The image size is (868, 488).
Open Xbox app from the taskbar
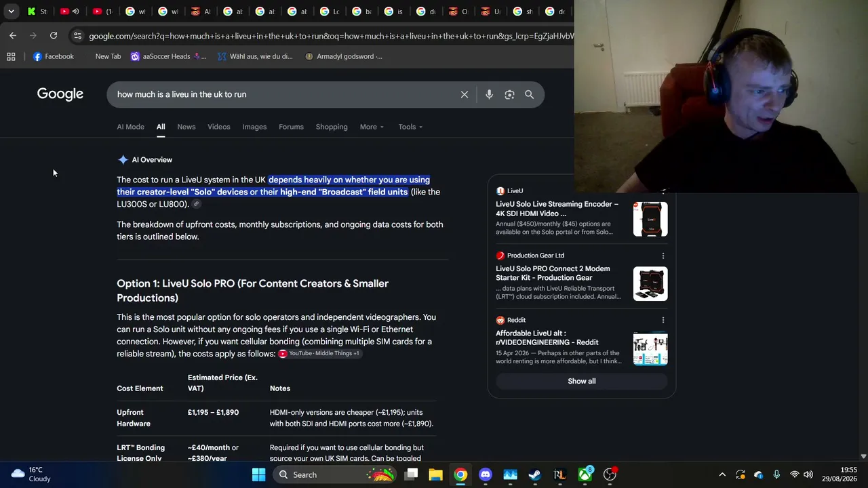coord(585,474)
